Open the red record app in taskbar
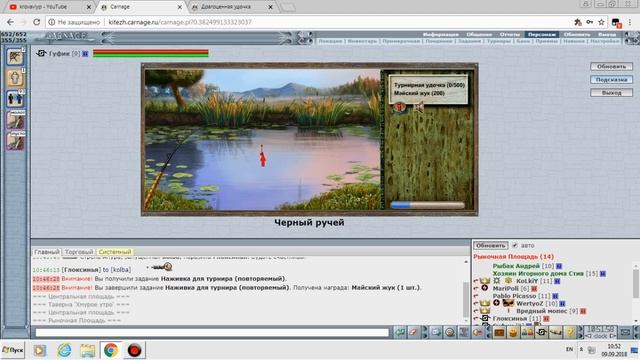 134,350
